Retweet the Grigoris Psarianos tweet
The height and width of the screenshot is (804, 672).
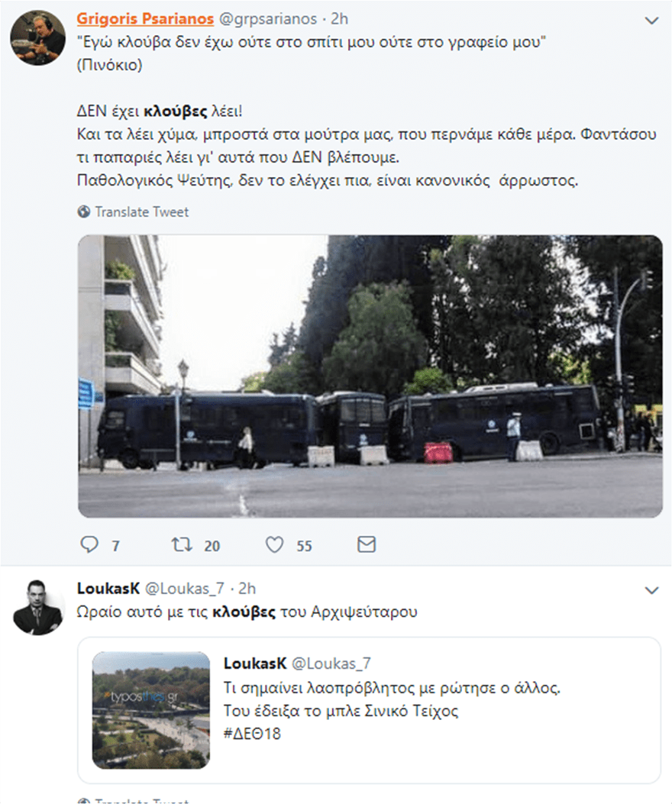point(181,544)
